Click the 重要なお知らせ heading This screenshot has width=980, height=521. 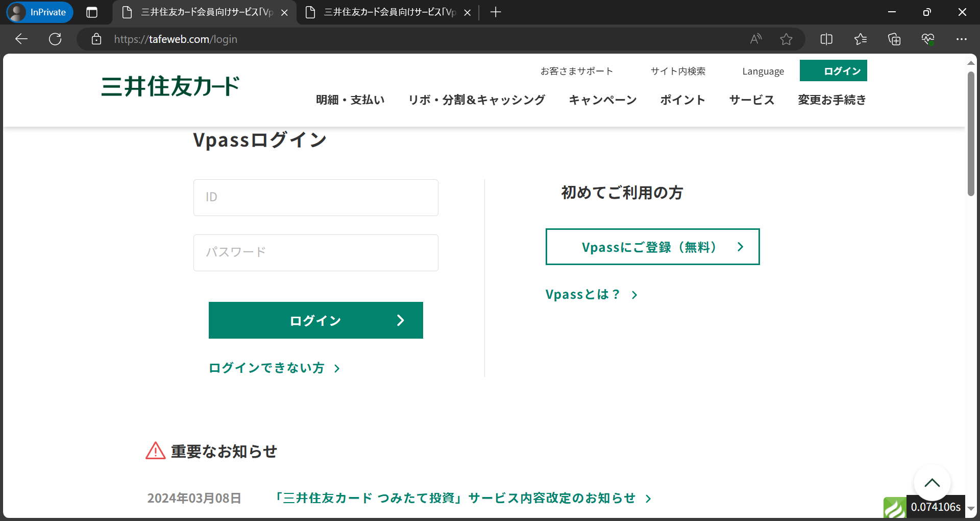tap(224, 451)
